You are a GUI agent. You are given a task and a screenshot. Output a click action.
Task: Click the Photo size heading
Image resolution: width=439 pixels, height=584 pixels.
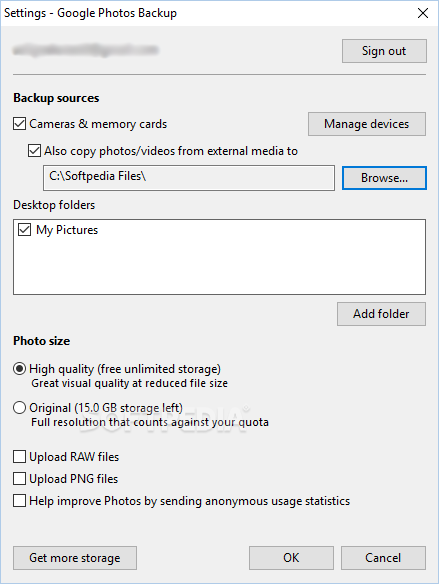click(x=42, y=341)
